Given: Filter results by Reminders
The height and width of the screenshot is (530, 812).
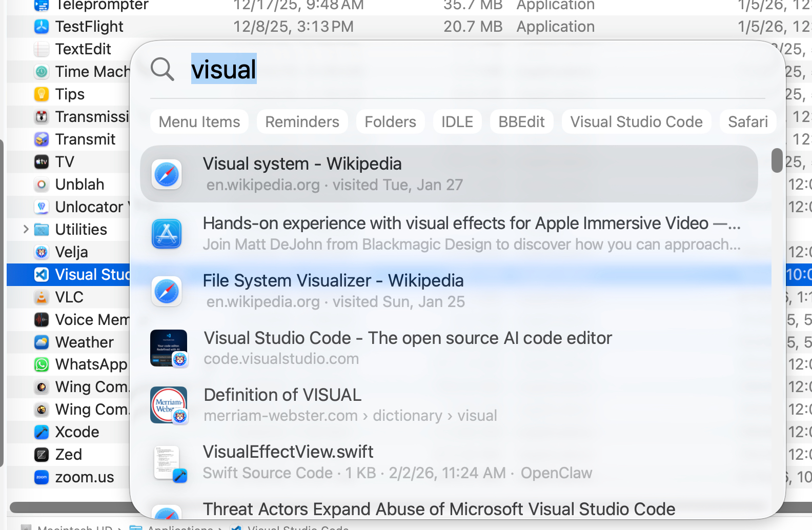Looking at the screenshot, I should (302, 122).
